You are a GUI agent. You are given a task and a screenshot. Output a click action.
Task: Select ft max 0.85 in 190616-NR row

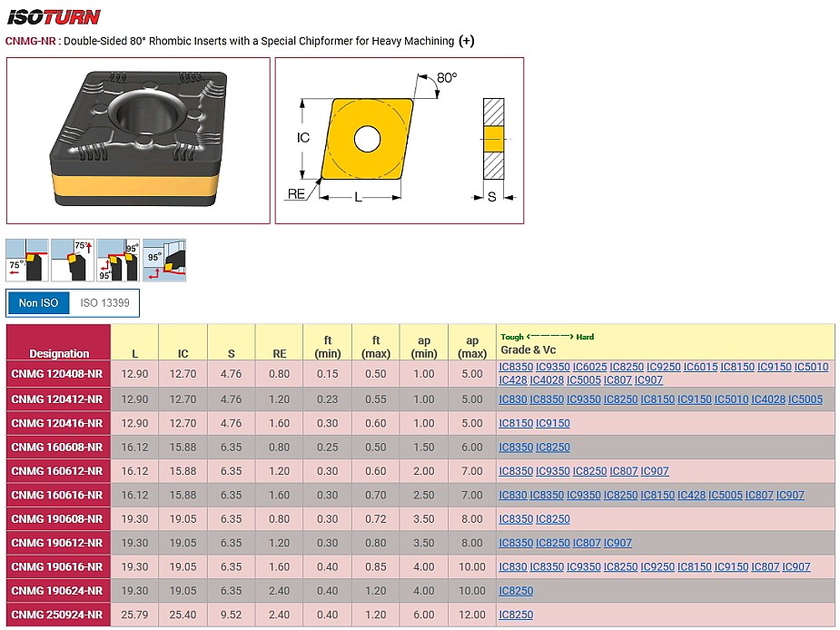point(376,566)
